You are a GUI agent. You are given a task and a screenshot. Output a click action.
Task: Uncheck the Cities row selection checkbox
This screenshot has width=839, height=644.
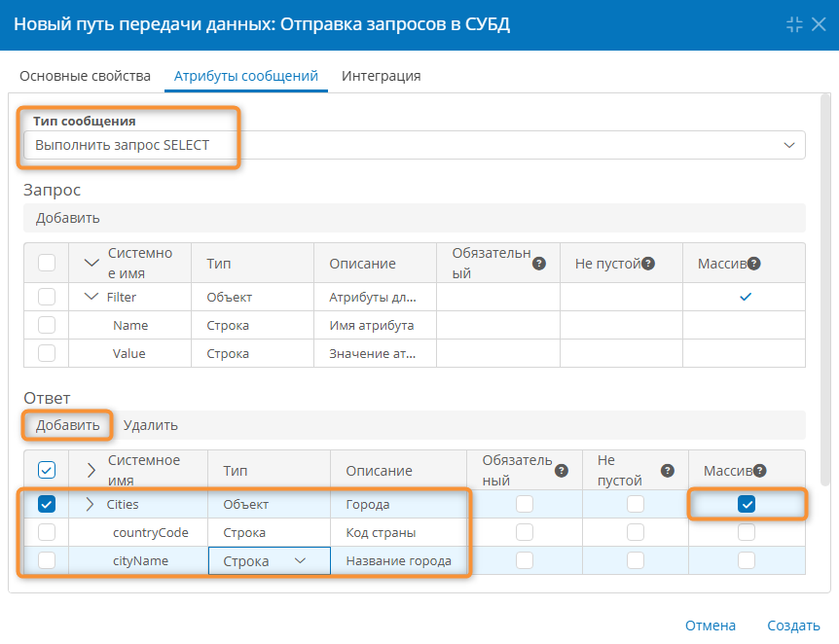pyautogui.click(x=47, y=504)
